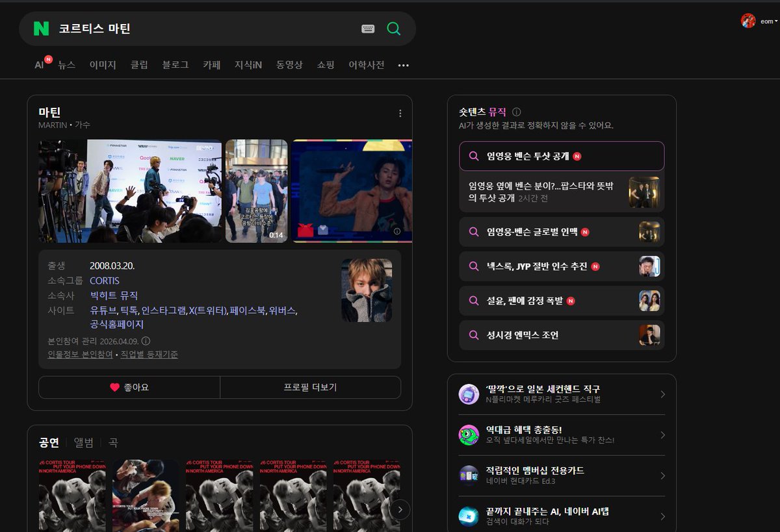This screenshot has height=532, width=780.
Task: Open the 공식홈페이지 link
Action: pyautogui.click(x=117, y=324)
